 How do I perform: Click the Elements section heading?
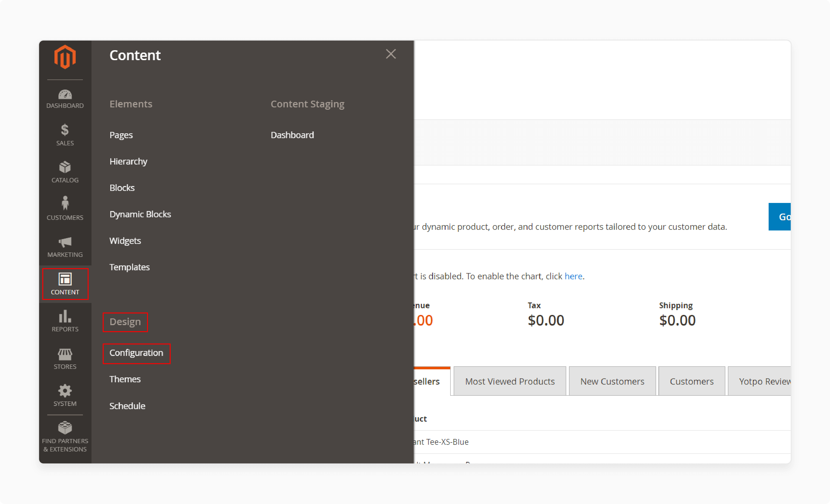tap(131, 104)
